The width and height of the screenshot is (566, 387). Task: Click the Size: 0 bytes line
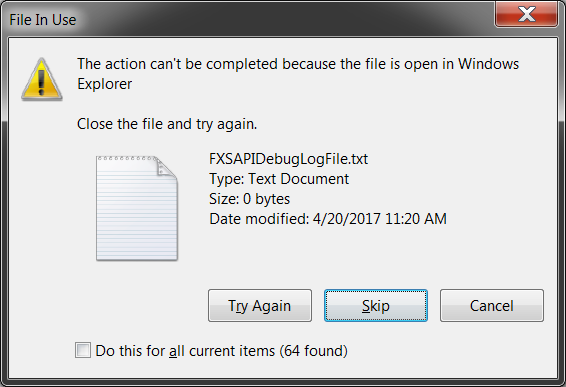[x=249, y=199]
